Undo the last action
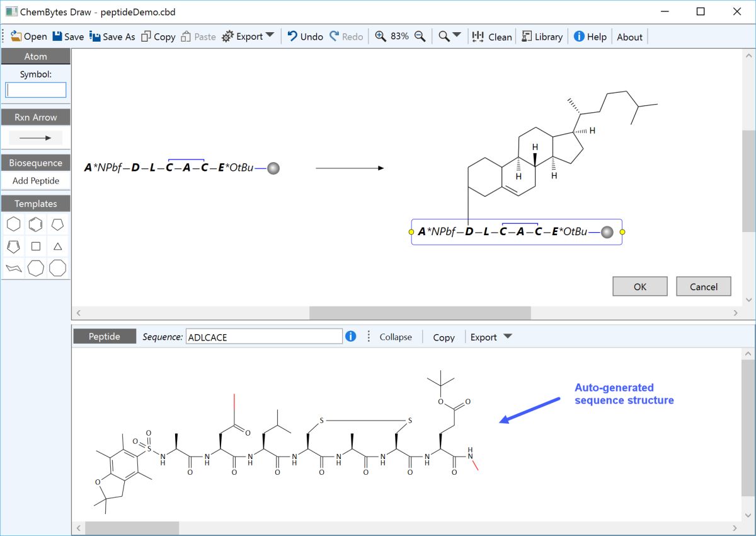Screen dimensions: 756x536 click(x=305, y=37)
